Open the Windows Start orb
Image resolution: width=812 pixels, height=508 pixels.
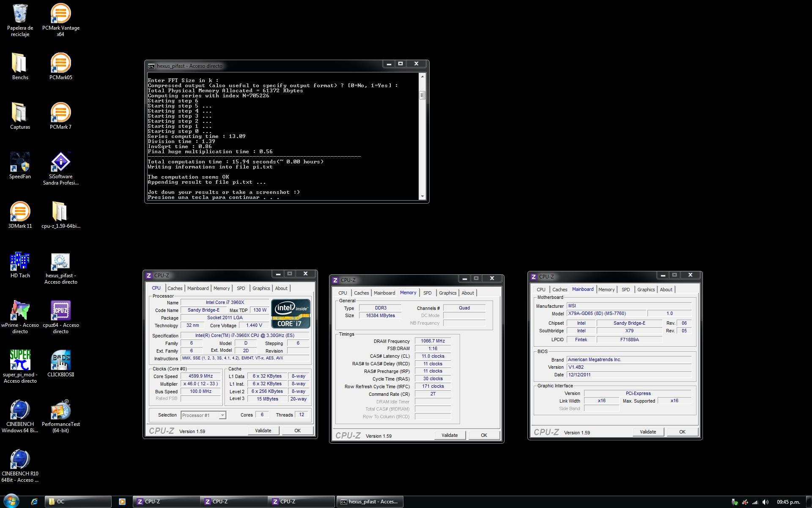tap(11, 501)
